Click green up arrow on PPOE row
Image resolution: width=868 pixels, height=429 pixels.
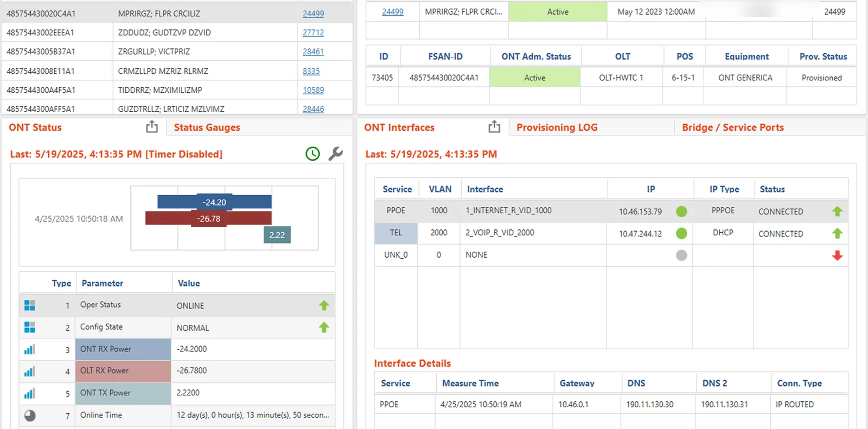coord(837,212)
